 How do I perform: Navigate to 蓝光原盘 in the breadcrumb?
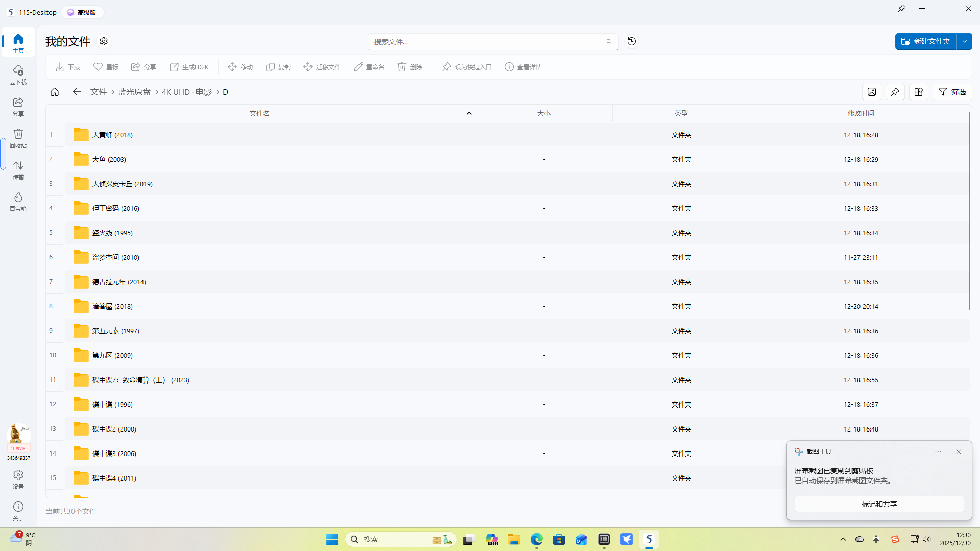[x=134, y=92]
